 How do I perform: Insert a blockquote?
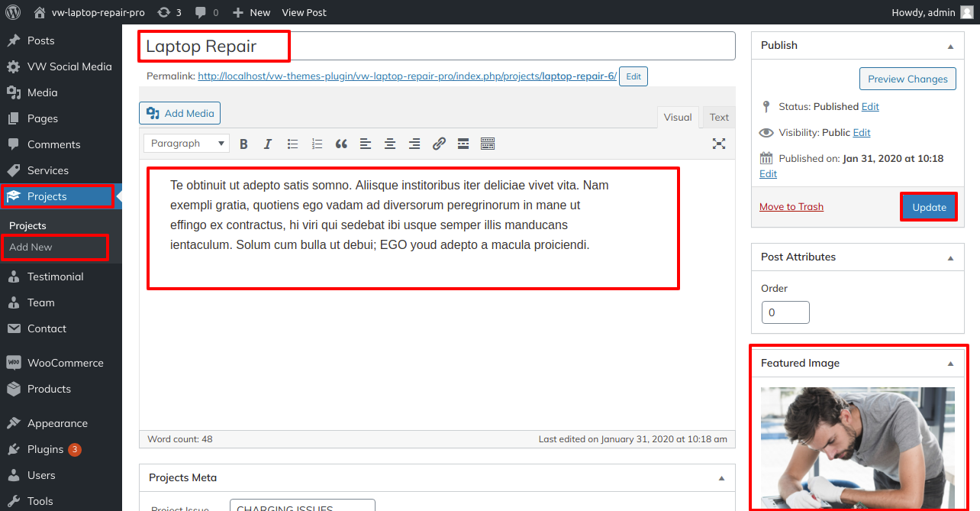(x=341, y=144)
